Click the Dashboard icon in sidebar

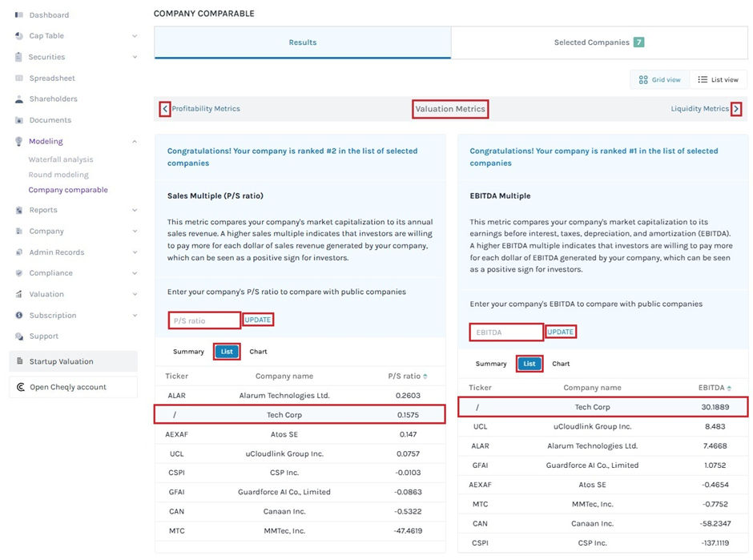tap(19, 15)
